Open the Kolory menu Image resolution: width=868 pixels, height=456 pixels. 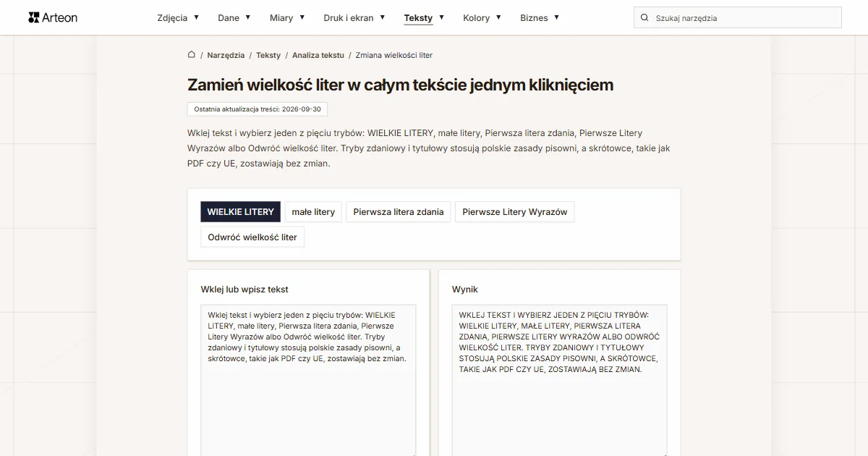[x=477, y=18]
